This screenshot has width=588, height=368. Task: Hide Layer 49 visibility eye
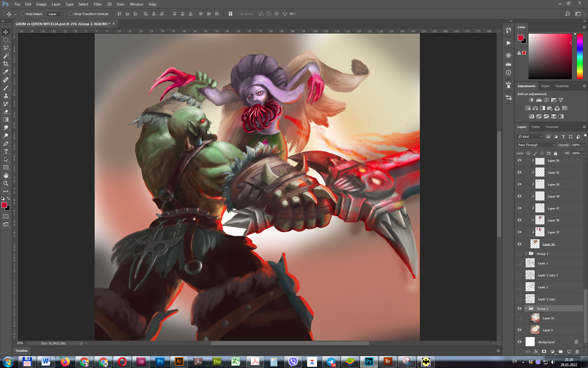pyautogui.click(x=519, y=196)
